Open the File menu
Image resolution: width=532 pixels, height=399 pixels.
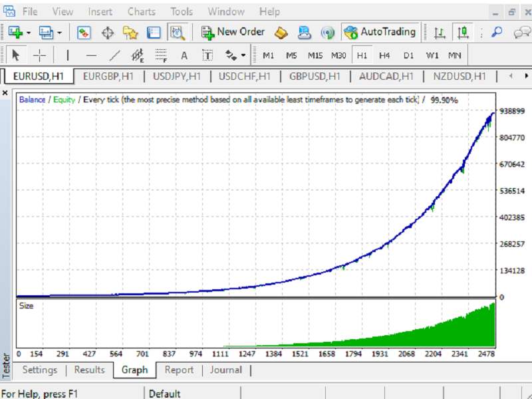30,12
